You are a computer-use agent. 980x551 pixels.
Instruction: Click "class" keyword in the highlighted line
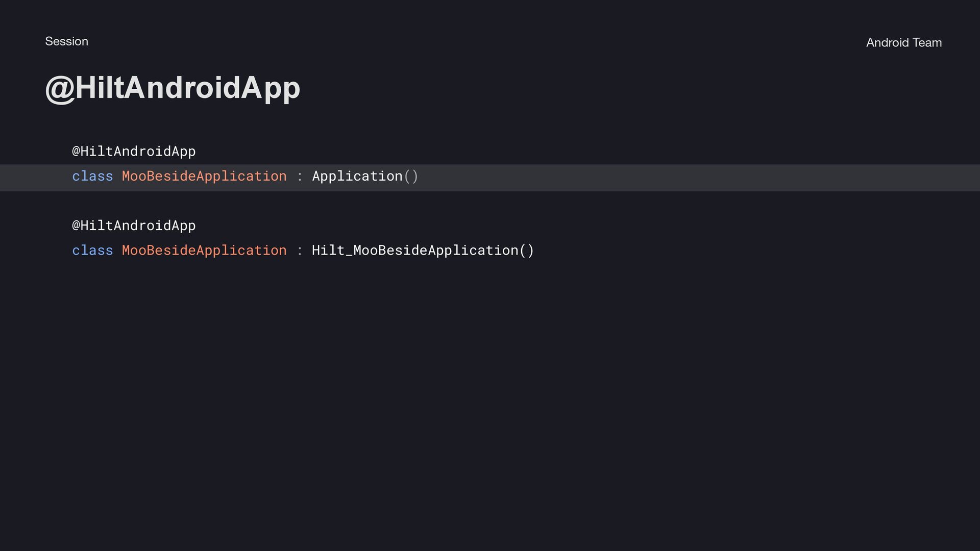click(92, 176)
